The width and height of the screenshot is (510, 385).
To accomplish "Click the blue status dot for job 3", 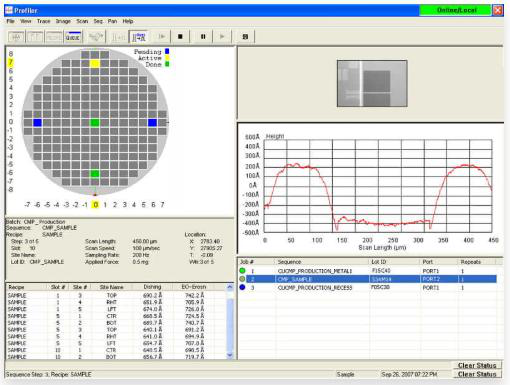I will click(242, 287).
